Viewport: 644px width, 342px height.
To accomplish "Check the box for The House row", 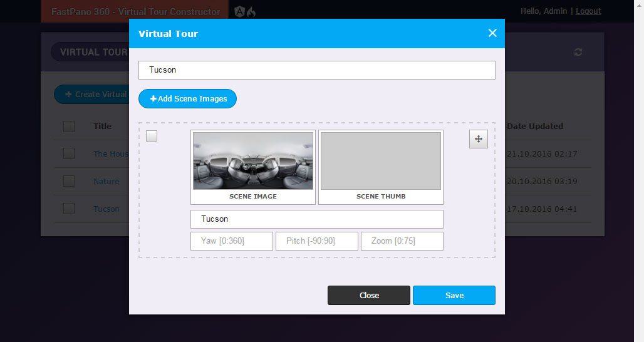I will click(69, 154).
